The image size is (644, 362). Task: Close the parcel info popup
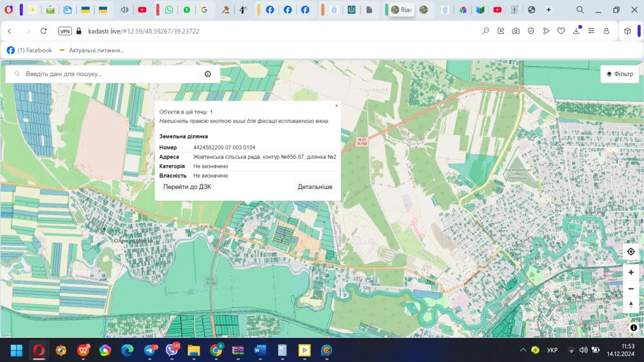(336, 106)
